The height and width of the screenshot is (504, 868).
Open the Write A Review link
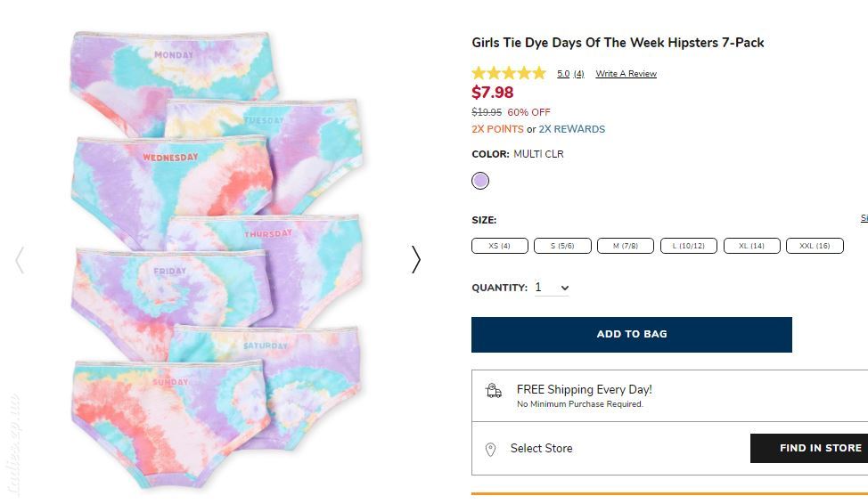pos(626,74)
